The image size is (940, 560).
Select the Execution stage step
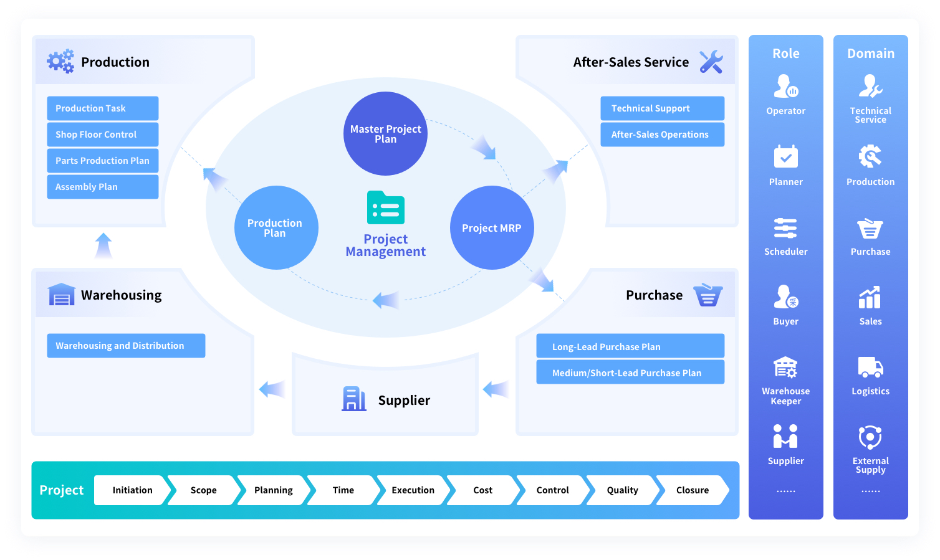tap(413, 490)
